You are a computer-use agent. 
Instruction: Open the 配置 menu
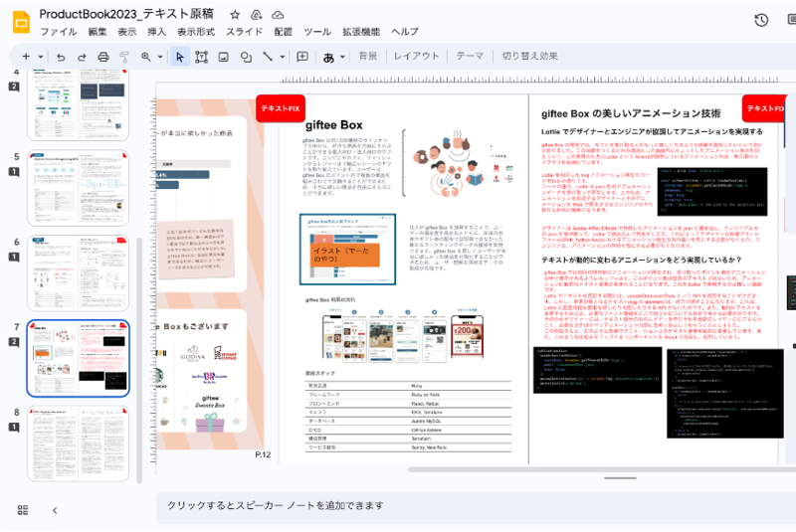[x=284, y=32]
